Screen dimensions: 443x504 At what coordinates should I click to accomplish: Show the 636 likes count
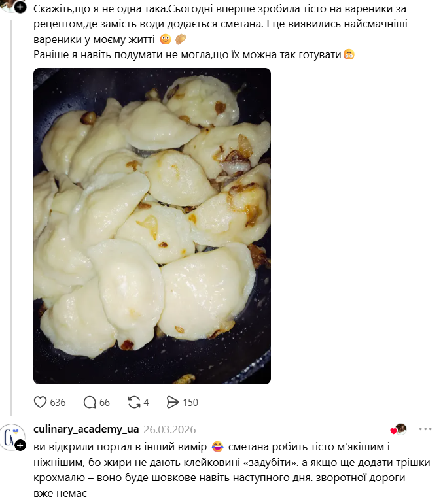coord(58,403)
